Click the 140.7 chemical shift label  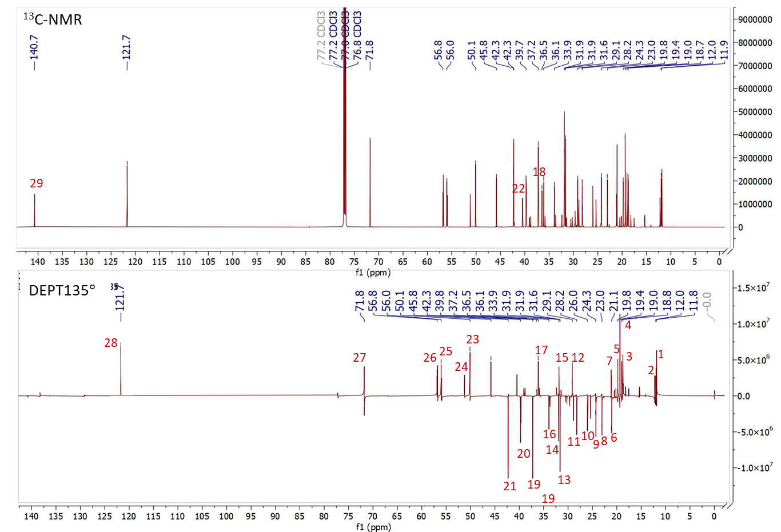34,47
